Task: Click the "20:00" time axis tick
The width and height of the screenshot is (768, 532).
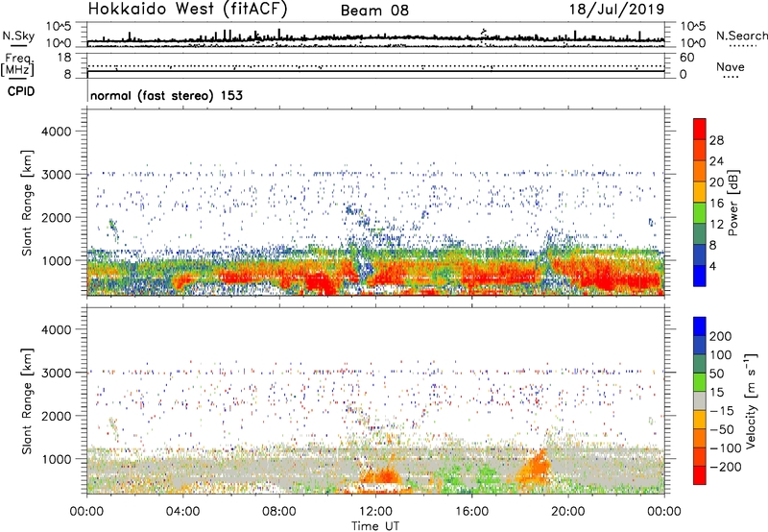Action: pyautogui.click(x=568, y=511)
